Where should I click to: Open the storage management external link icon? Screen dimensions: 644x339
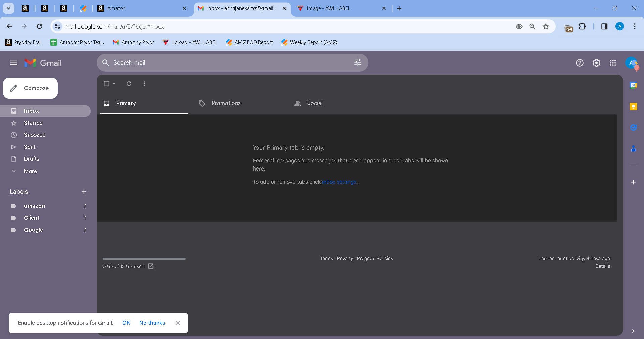[x=151, y=266]
